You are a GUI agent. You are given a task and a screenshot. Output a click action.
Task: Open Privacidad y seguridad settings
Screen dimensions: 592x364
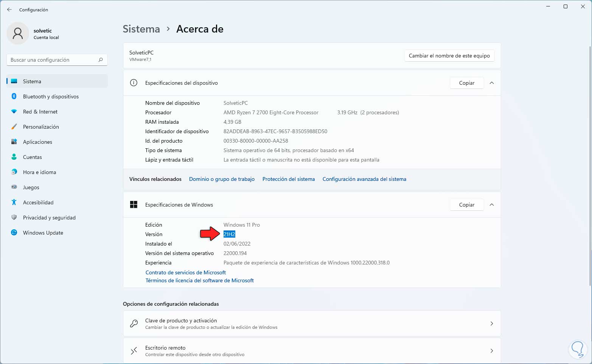click(57, 218)
